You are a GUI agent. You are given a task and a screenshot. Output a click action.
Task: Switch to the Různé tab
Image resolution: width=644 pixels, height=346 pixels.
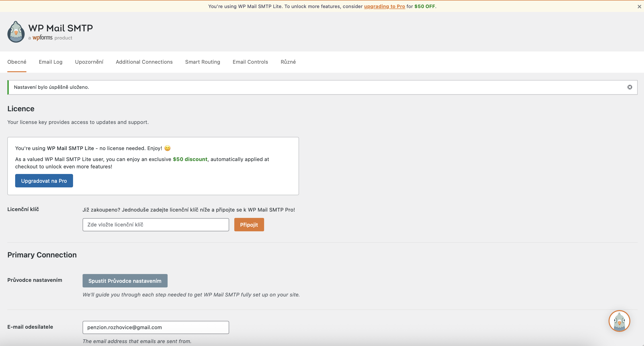[288, 62]
